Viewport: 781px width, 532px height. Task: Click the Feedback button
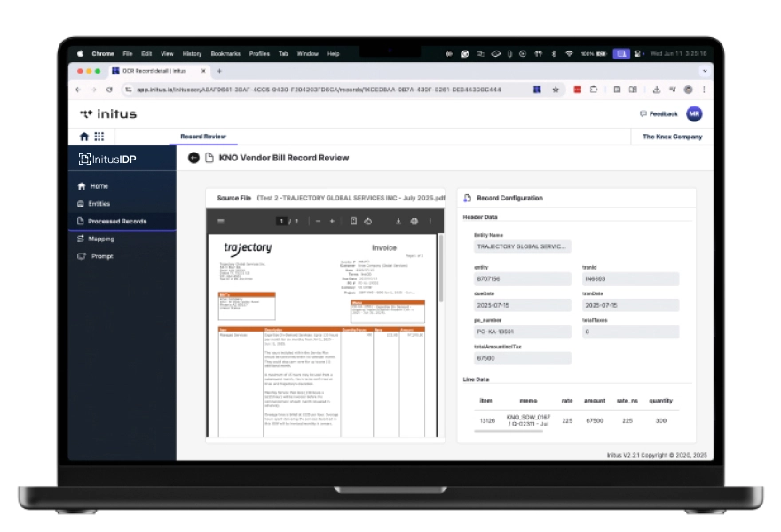point(658,113)
